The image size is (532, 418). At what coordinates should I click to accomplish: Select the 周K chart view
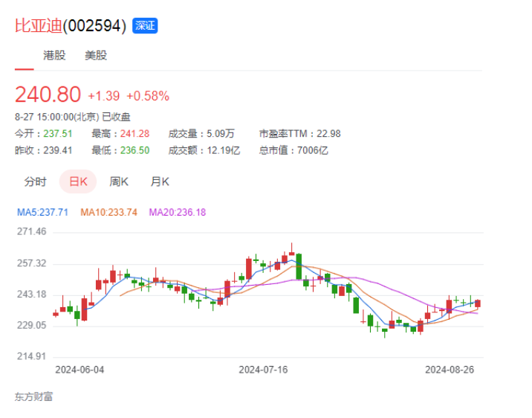(119, 181)
